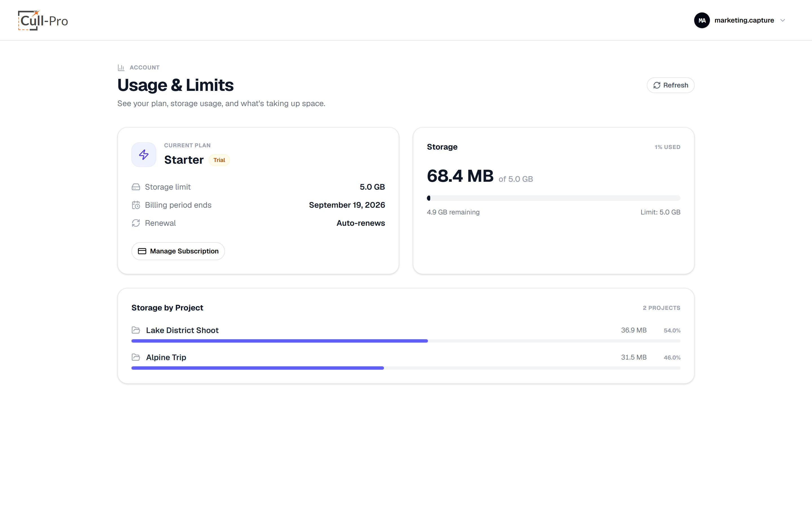The height and width of the screenshot is (508, 812).
Task: Click the ACCOUNT breadcrumb label
Action: click(145, 67)
